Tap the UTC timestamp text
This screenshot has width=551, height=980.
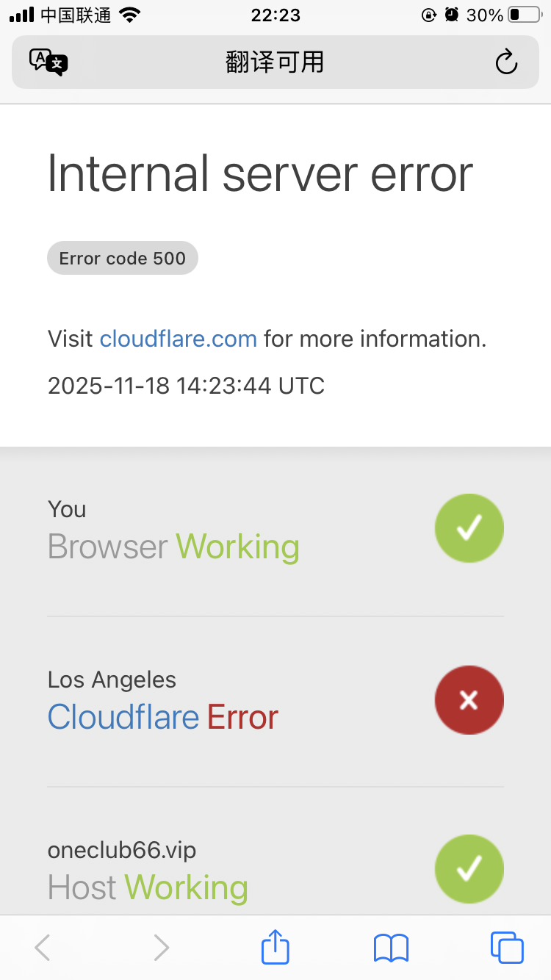(x=186, y=386)
